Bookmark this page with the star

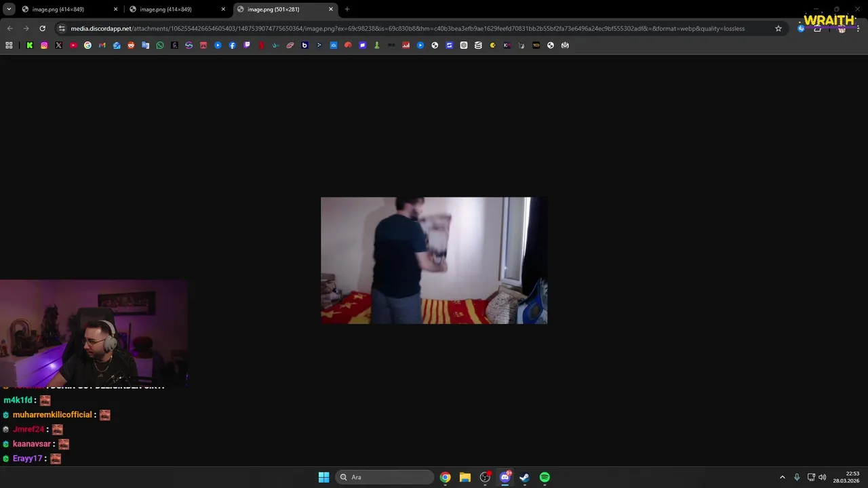pyautogui.click(x=778, y=28)
